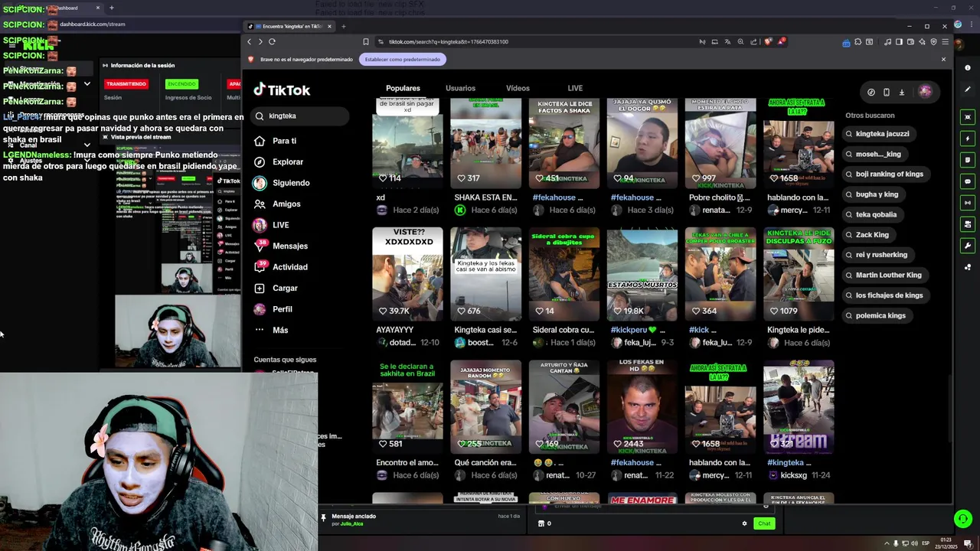980x551 pixels.
Task: Click the TikTok logo
Action: [x=282, y=90]
